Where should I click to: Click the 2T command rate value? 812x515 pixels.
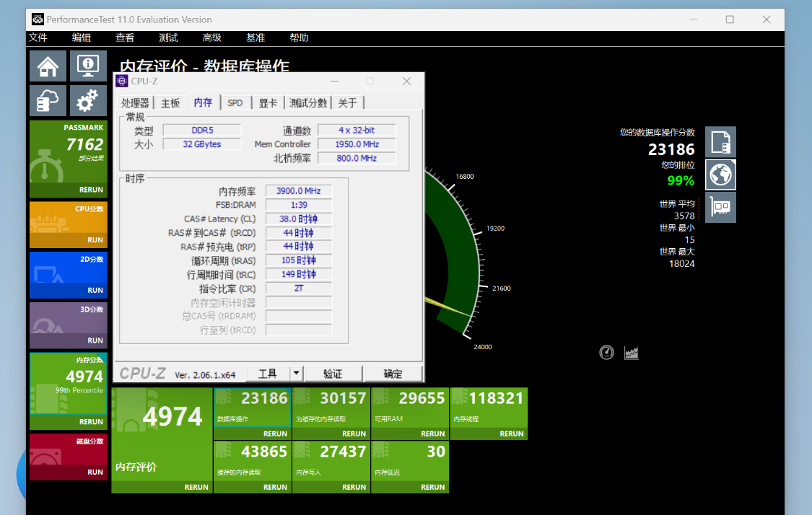tap(298, 289)
